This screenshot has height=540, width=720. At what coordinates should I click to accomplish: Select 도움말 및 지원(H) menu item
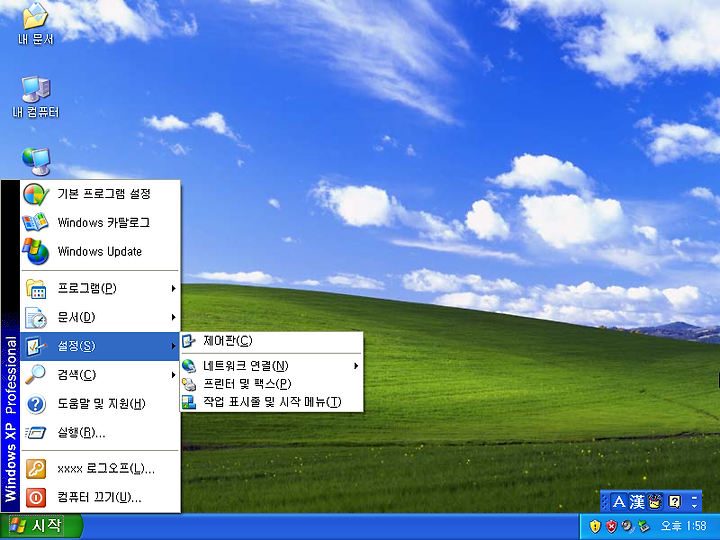point(100,404)
